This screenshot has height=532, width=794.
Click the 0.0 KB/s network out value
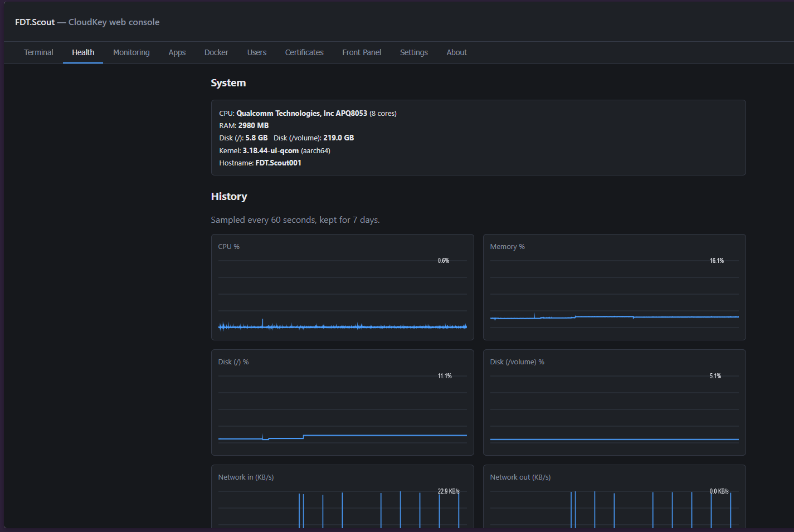click(719, 491)
